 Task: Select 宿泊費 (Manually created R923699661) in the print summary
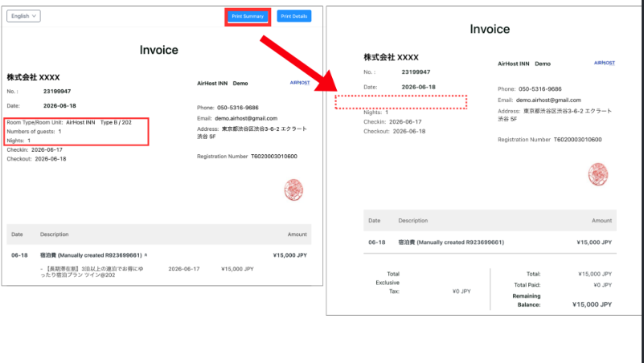pyautogui.click(x=451, y=243)
